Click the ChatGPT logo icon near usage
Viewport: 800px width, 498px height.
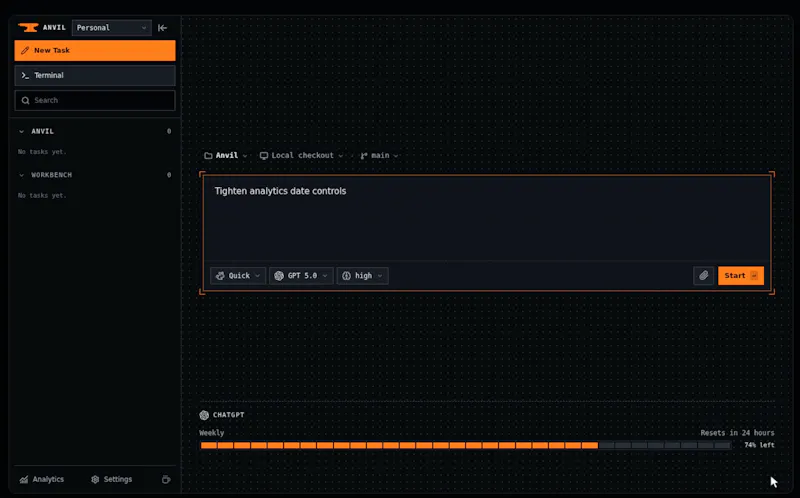point(204,415)
